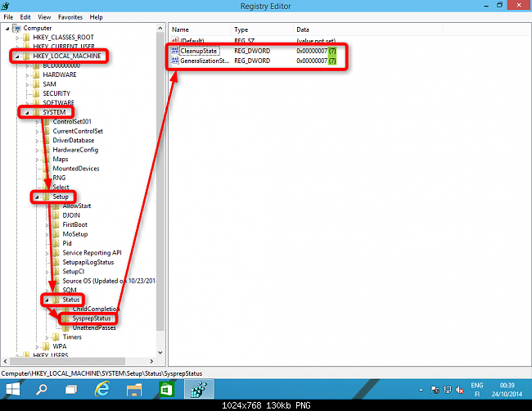Viewport: 532px width, 411px height.
Task: Select the DJOIN folder icon
Action: click(56, 215)
